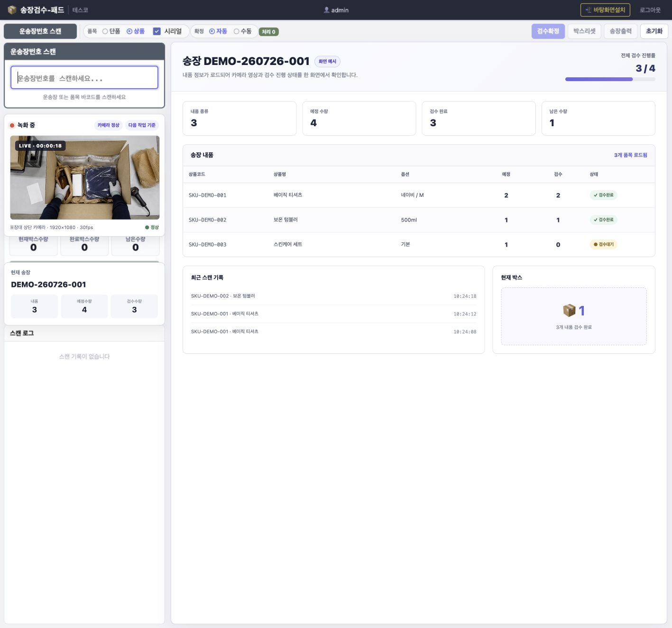Click the 초기화 button
672x628 pixels.
(654, 31)
